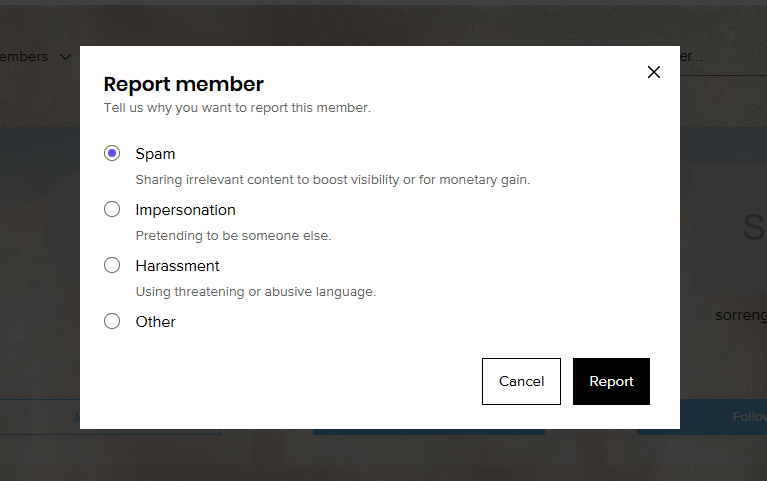The width and height of the screenshot is (767, 481).
Task: Open the Members menu text in background
Action: point(24,57)
